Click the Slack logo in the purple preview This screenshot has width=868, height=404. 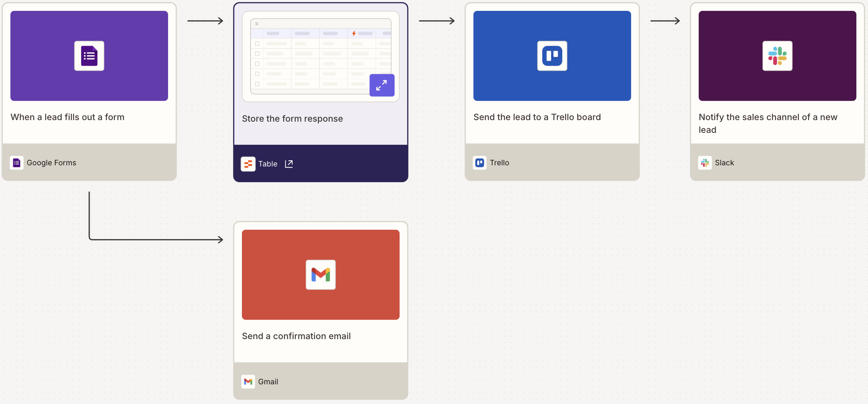tap(777, 56)
